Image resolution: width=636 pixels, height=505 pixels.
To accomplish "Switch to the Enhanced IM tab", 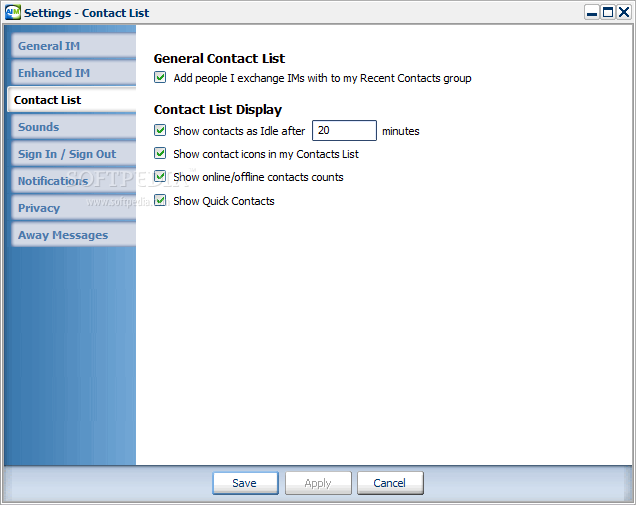I will pos(73,73).
